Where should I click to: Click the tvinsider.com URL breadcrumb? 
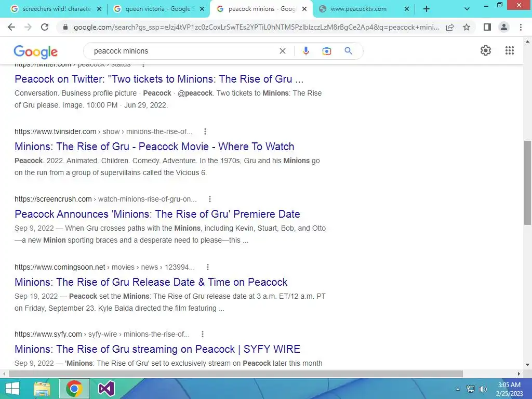(x=103, y=131)
